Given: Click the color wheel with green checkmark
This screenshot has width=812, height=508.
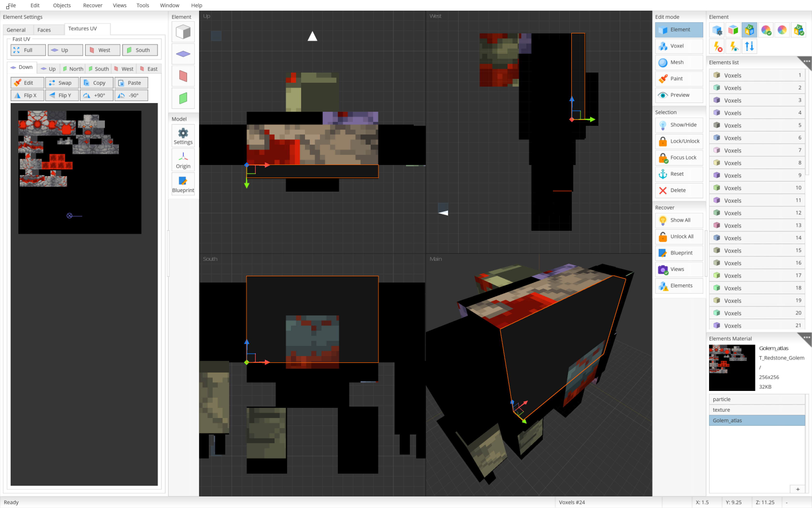Looking at the screenshot, I should click(x=766, y=30).
